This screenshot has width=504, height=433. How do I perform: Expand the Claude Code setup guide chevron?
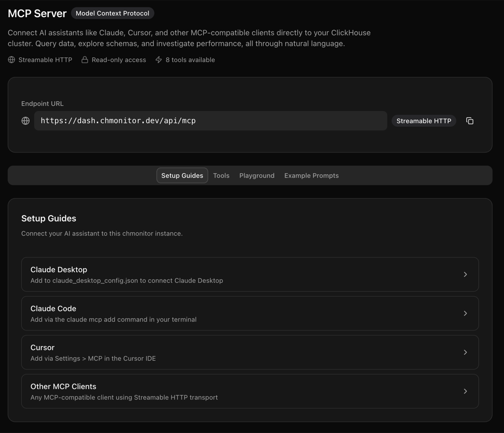465,313
